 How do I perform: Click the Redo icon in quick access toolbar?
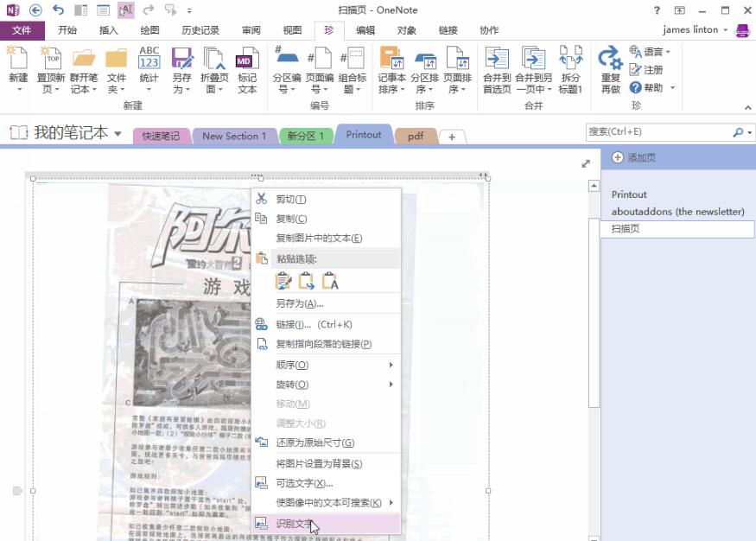149,10
